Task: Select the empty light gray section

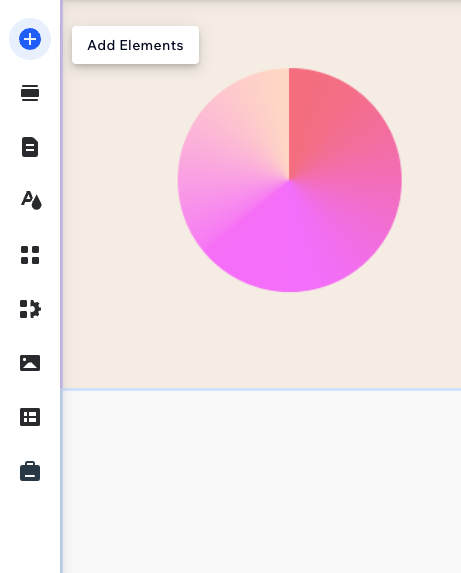Action: [262, 482]
